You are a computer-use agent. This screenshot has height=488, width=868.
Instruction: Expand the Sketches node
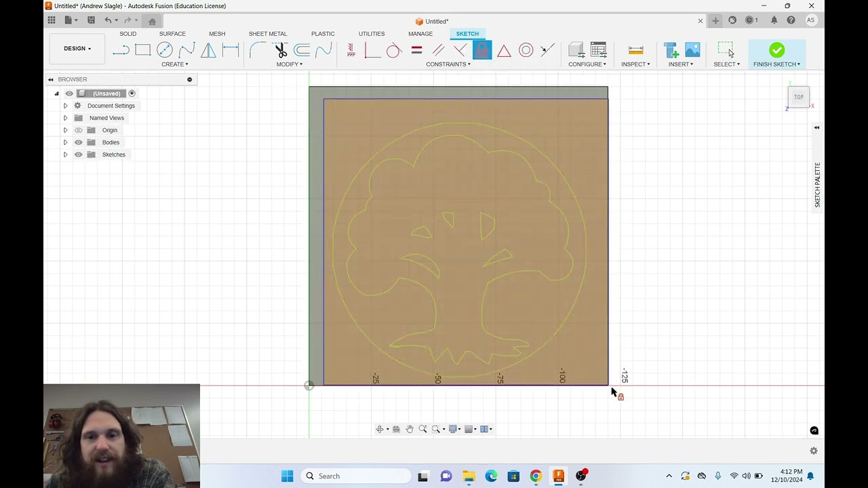66,155
